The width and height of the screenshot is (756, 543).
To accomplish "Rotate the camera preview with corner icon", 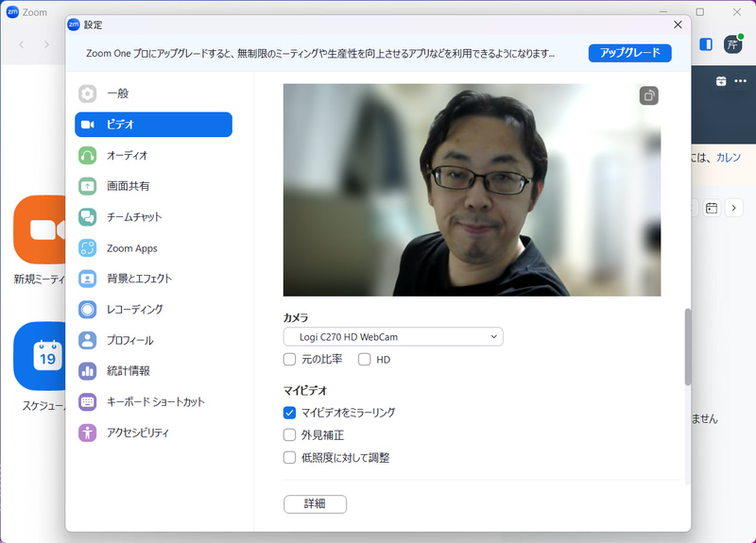I will click(649, 95).
